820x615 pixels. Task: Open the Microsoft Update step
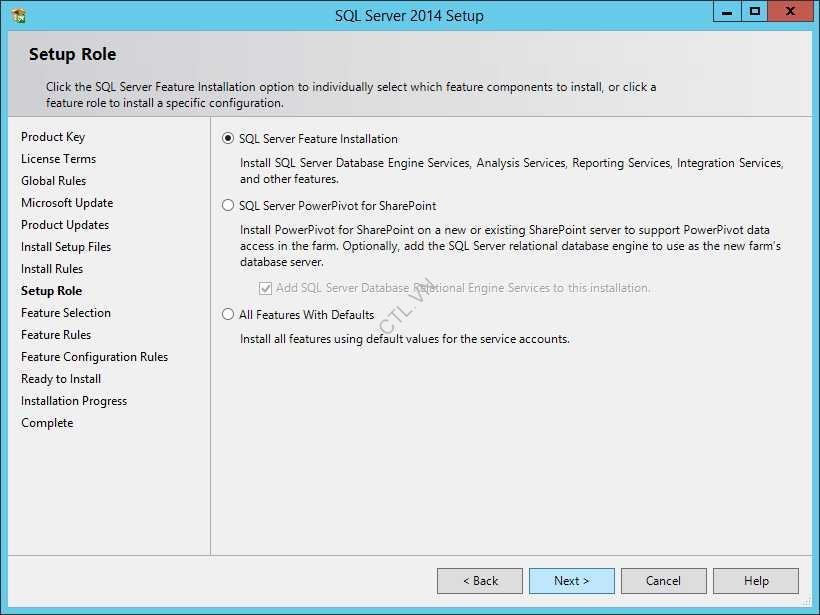pyautogui.click(x=67, y=202)
